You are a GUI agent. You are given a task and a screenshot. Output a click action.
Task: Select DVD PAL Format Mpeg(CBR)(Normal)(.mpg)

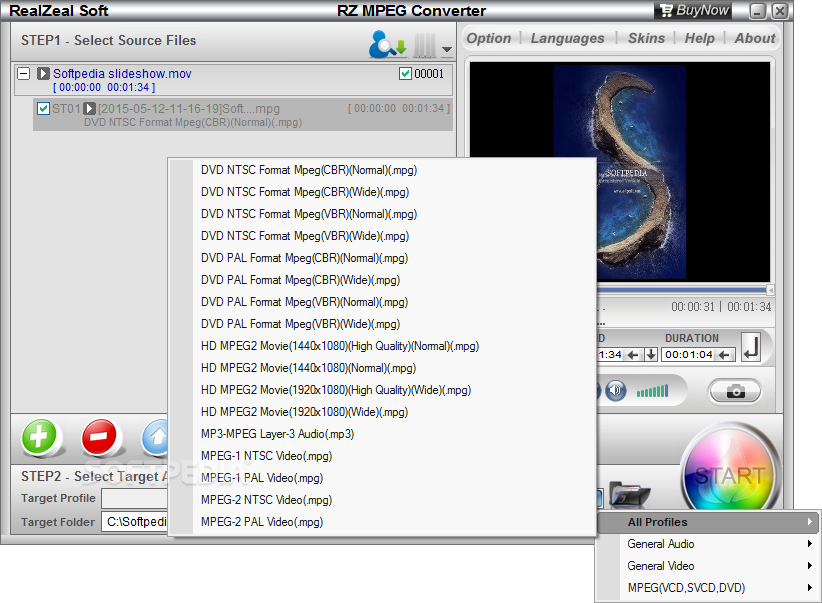point(383,259)
